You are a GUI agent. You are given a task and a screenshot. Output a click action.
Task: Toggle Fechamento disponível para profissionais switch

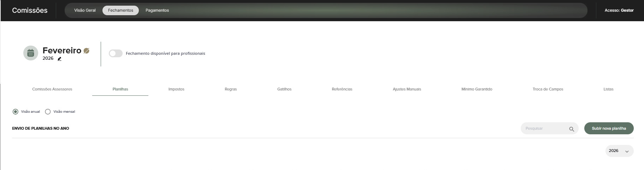pos(116,53)
